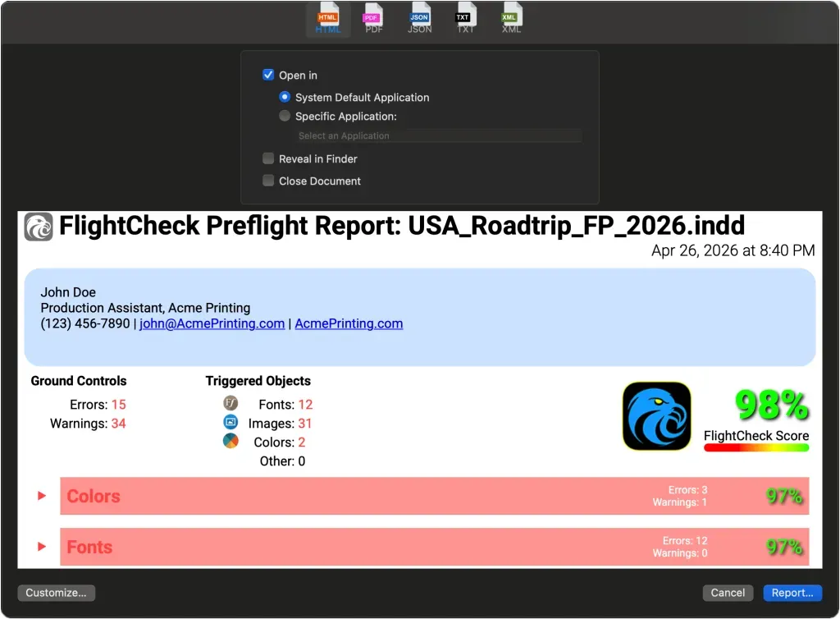The width and height of the screenshot is (840, 619).
Task: Select the HTML report format icon
Action: pyautogui.click(x=328, y=19)
